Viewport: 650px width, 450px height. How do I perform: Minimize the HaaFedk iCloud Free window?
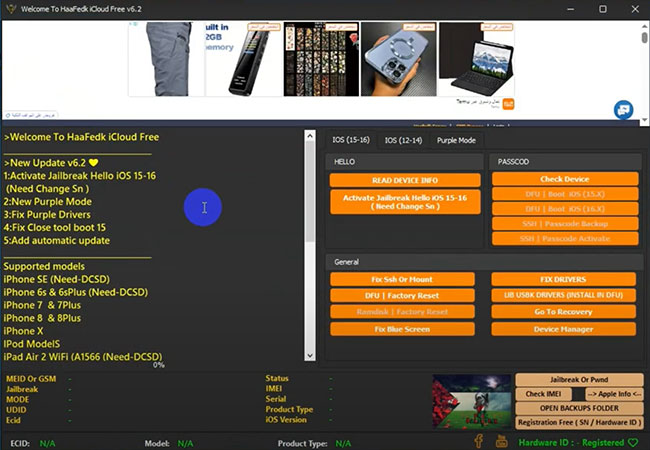(571, 9)
